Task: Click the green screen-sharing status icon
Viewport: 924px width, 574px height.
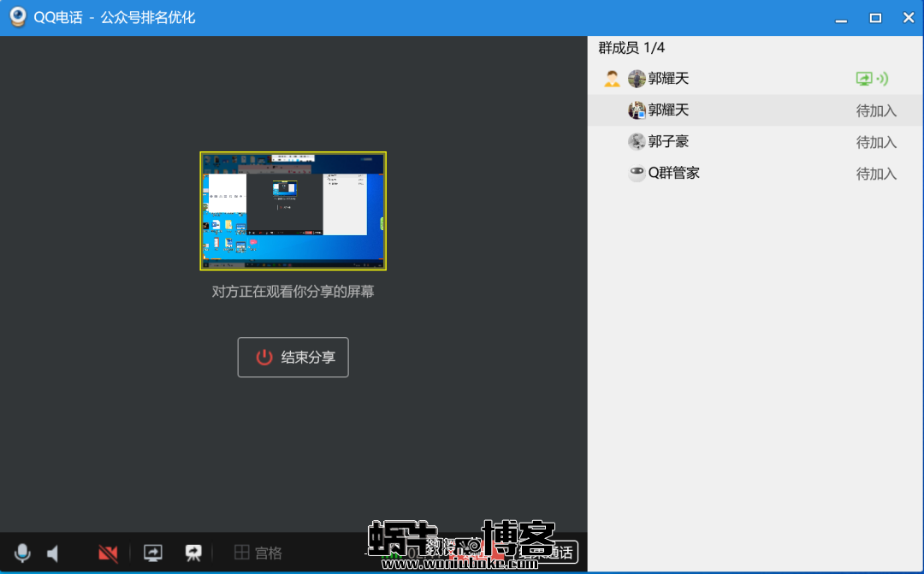Action: (864, 79)
